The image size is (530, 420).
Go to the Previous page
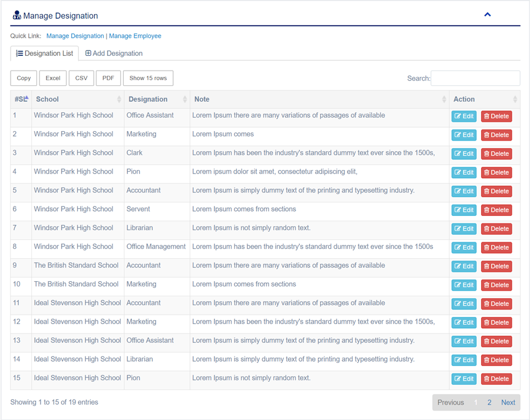coord(450,402)
